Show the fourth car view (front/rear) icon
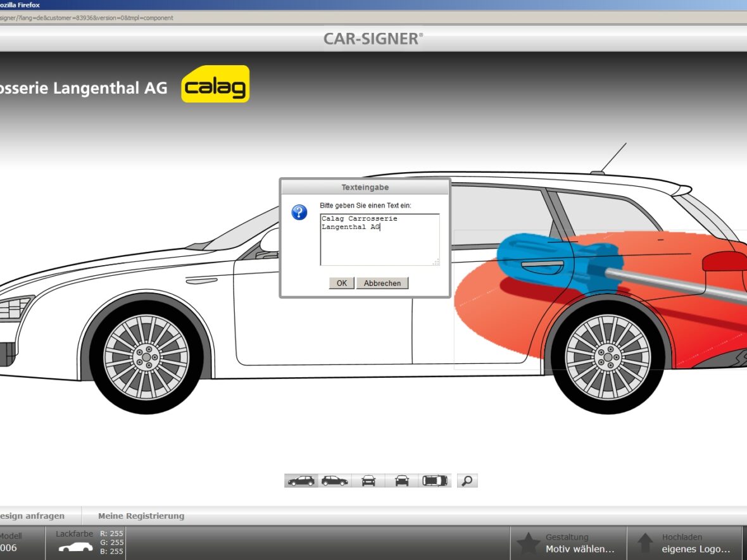Viewport: 747px width, 560px height. pyautogui.click(x=402, y=481)
